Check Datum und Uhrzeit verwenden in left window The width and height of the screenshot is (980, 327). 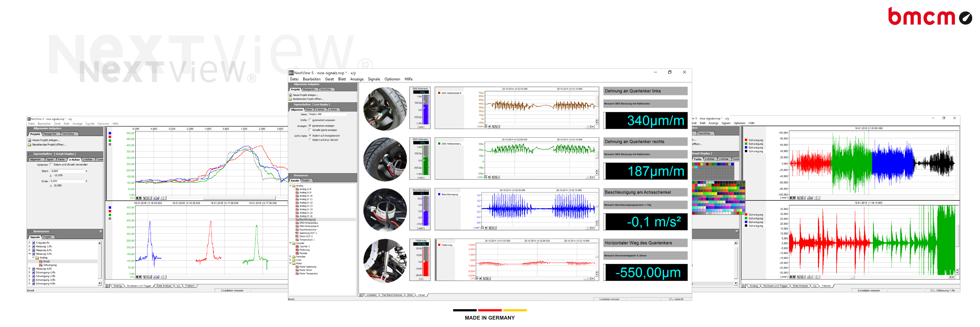(51, 164)
